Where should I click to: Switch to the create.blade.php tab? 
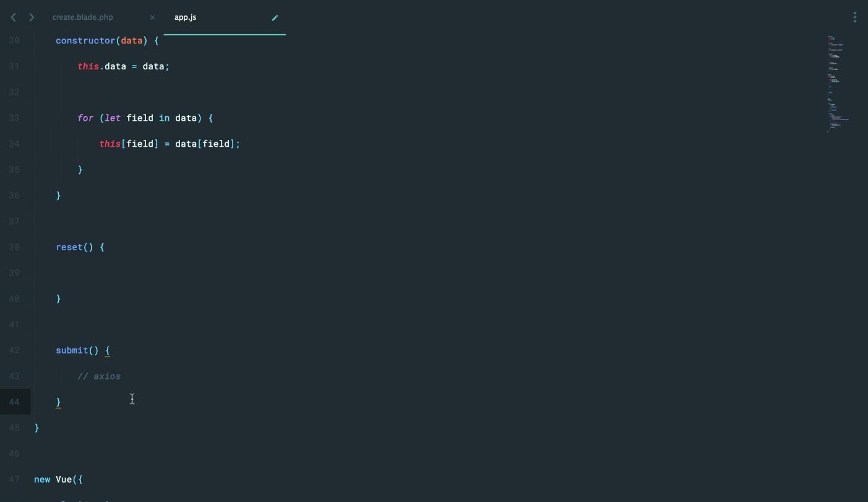point(82,17)
